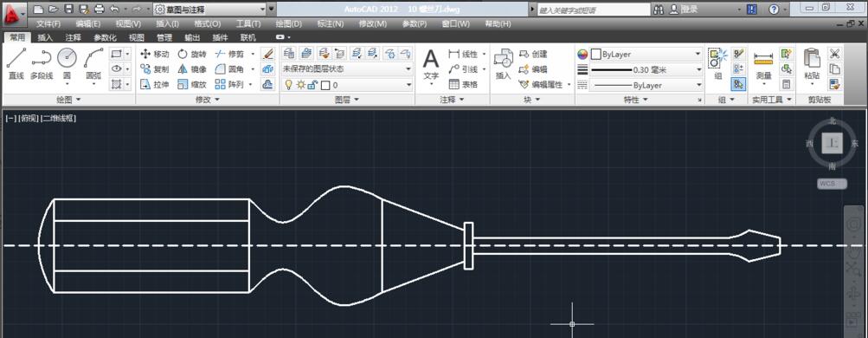Viewport: 868px width, 338px height.
Task: Toggle the layer lock padlock icon
Action: tap(312, 85)
